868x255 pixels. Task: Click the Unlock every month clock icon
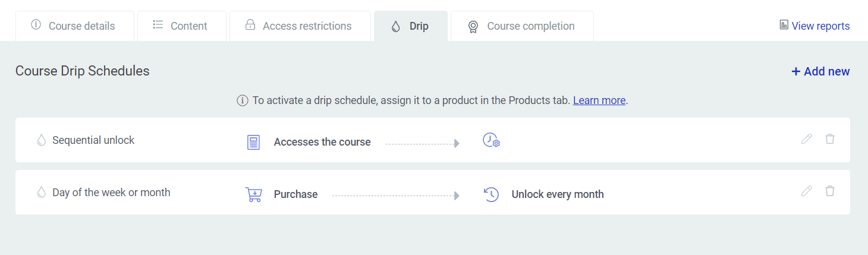pos(491,194)
